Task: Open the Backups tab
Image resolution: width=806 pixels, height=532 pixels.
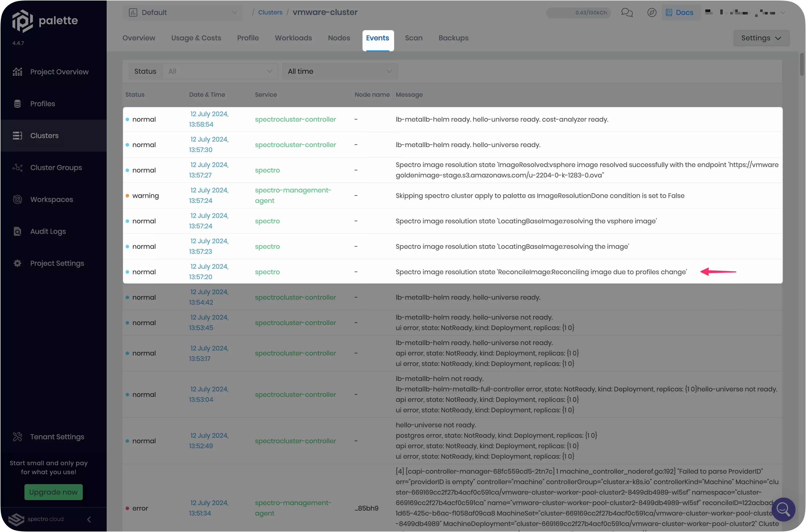Action: [453, 38]
